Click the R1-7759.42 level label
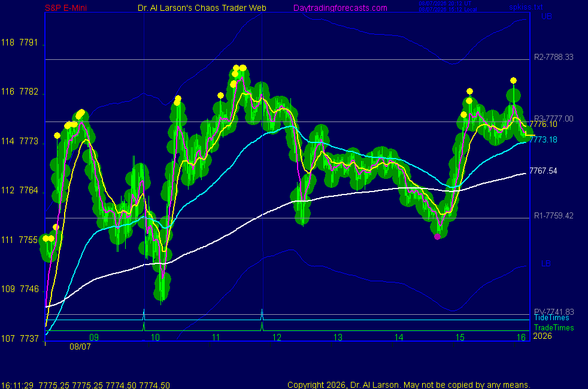This screenshot has width=588, height=389. tap(553, 215)
